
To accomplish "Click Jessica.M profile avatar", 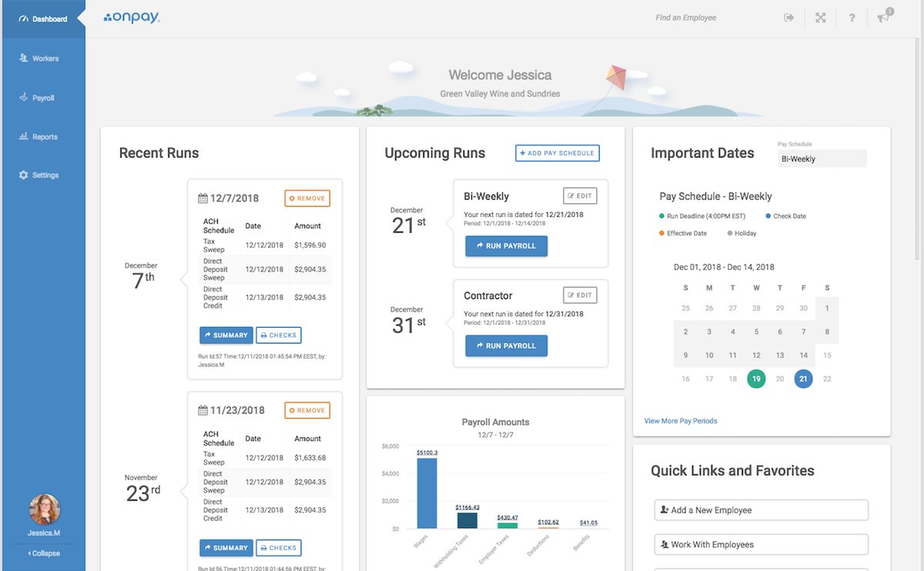I will coord(44,509).
